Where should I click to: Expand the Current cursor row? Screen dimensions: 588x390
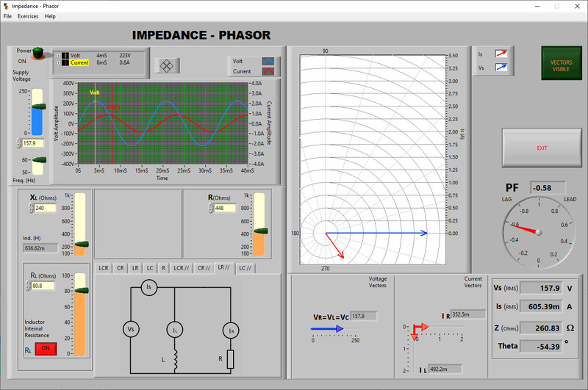tap(59, 62)
